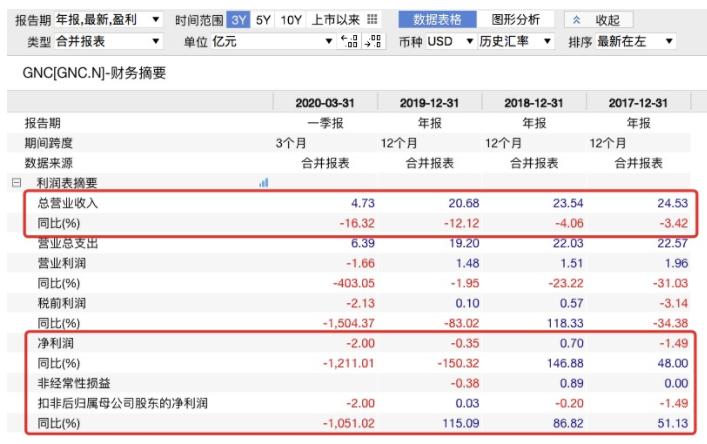The image size is (707, 444).
Task: Select the 上市以来 time range
Action: tap(335, 20)
